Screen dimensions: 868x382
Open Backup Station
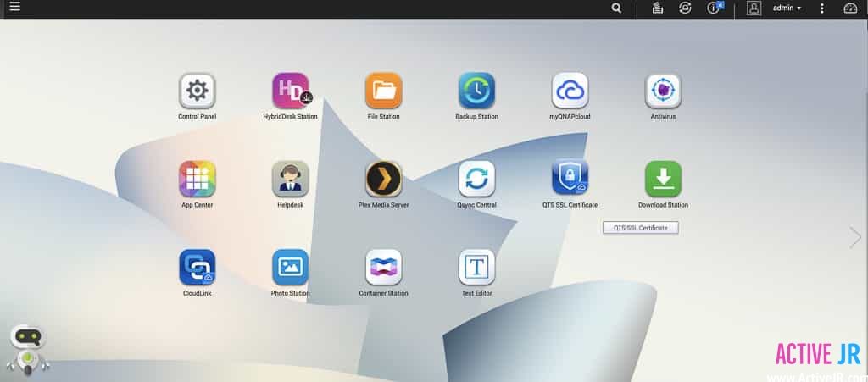click(x=476, y=91)
